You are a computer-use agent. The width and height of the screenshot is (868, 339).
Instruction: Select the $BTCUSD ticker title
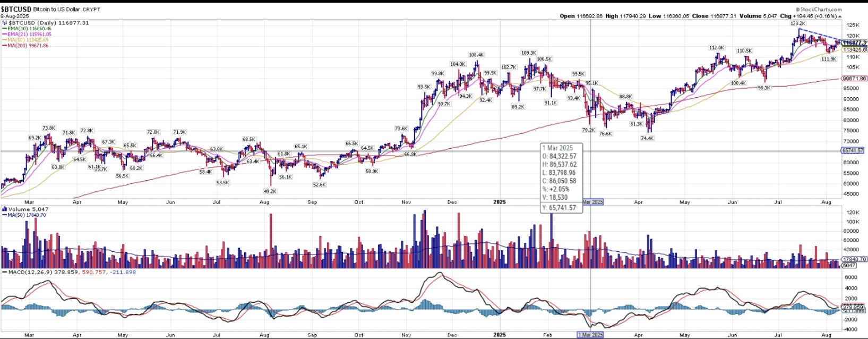point(15,10)
